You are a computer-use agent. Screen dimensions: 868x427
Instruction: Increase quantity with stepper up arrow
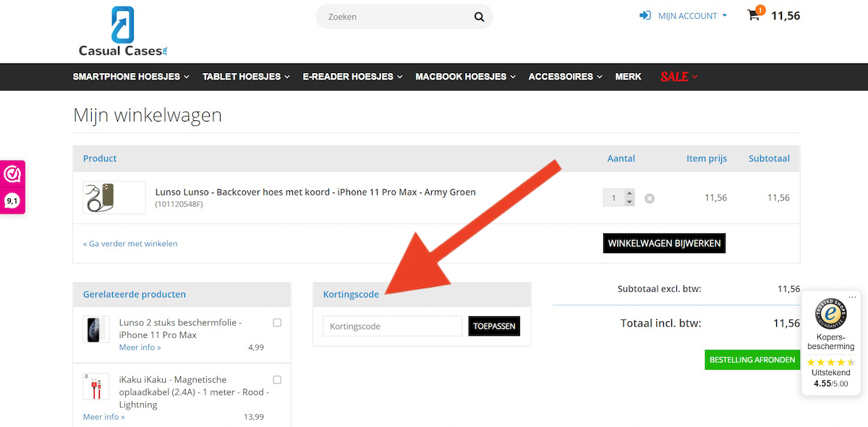[629, 193]
